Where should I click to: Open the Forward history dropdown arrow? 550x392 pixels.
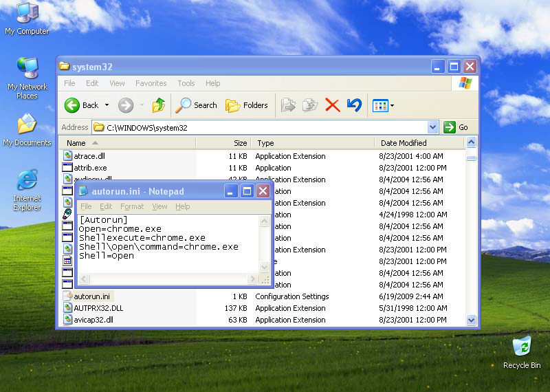pyautogui.click(x=142, y=105)
